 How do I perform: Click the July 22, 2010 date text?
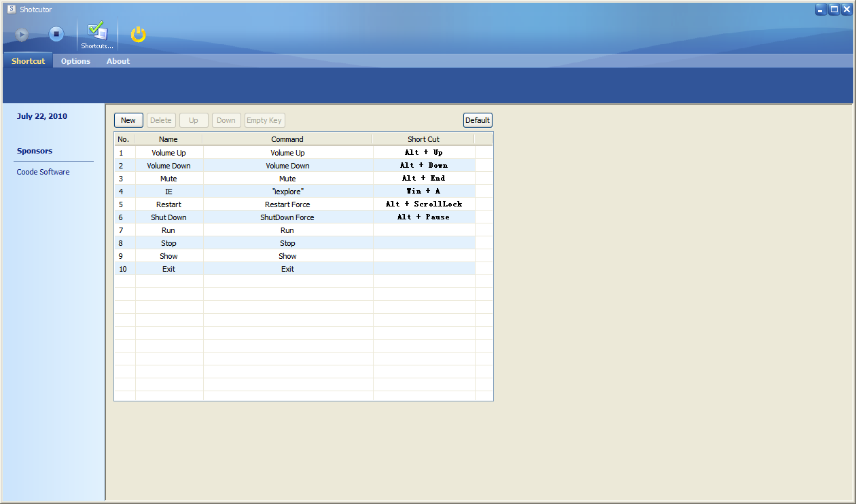coord(42,116)
